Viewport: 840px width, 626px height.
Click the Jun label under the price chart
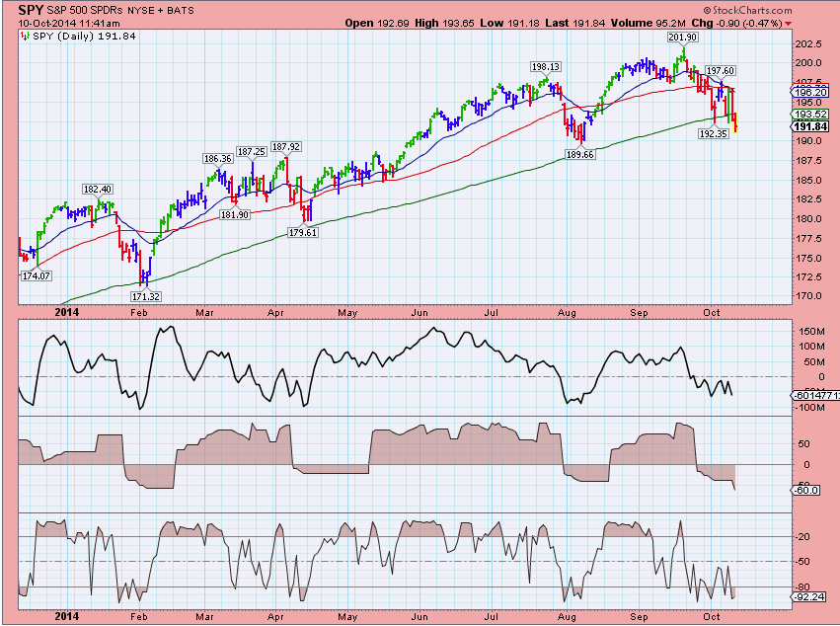[x=420, y=313]
